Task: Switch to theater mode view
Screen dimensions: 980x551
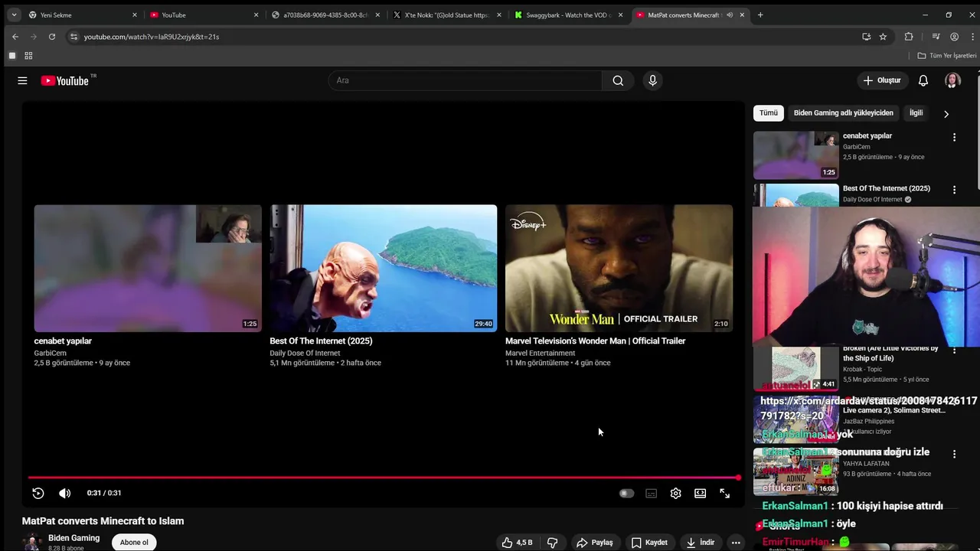Action: 700,494
